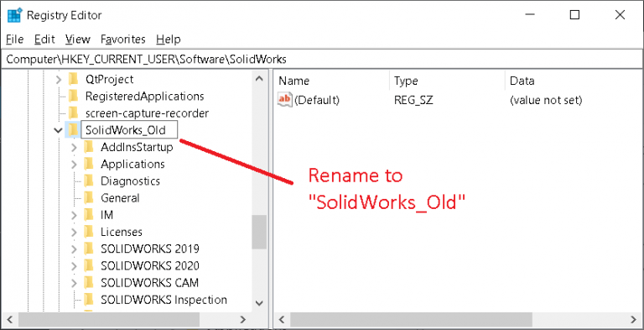This screenshot has width=644, height=330.
Task: Expand the IM key
Action: (74, 215)
